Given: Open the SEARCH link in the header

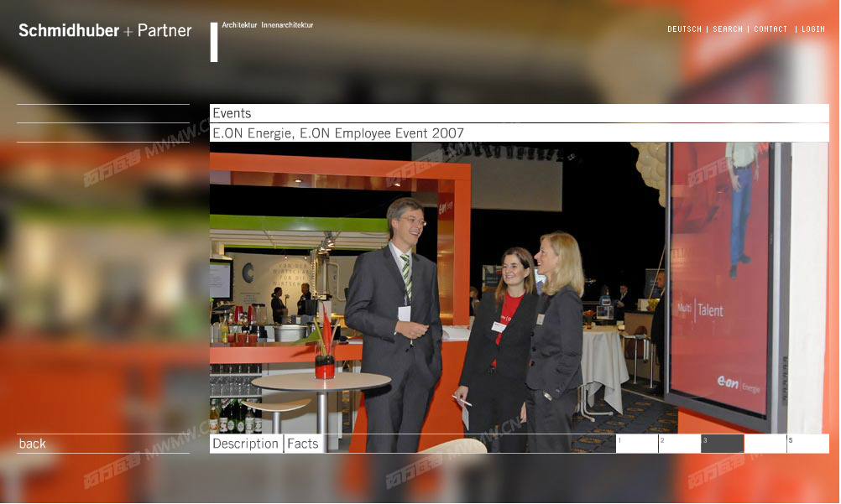Looking at the screenshot, I should click(x=728, y=29).
